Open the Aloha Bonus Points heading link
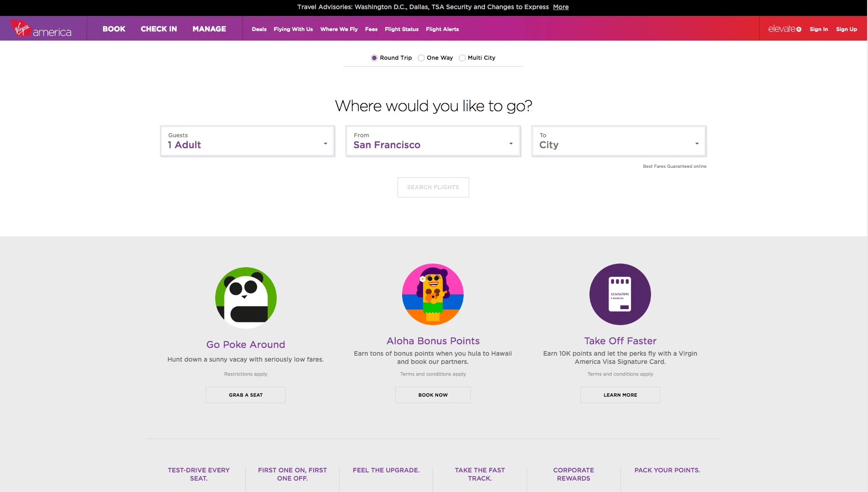Viewport: 868px width, 492px height. click(433, 341)
